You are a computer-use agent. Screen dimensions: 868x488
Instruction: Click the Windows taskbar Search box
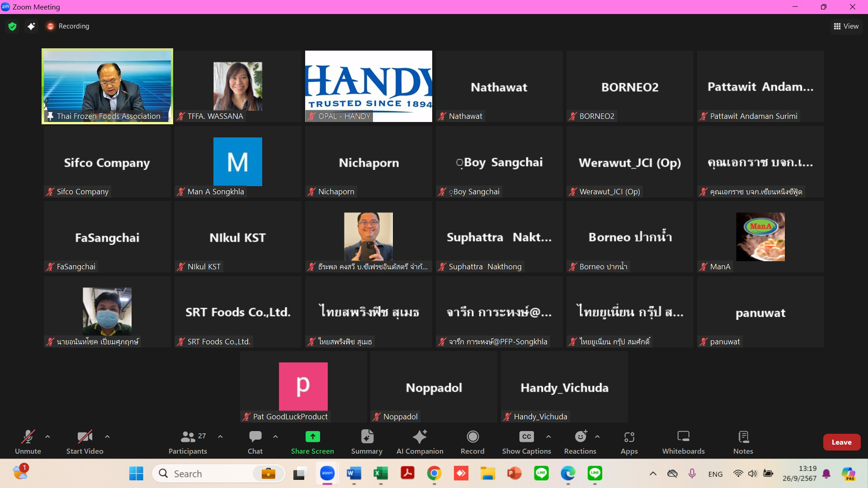[208, 474]
